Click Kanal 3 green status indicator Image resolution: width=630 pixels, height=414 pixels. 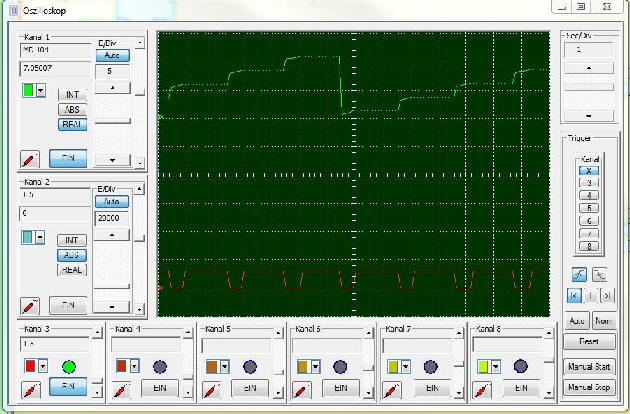(69, 366)
